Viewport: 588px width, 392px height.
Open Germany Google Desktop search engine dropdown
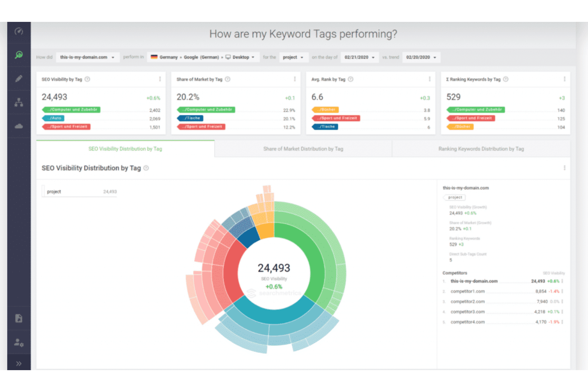(x=203, y=57)
